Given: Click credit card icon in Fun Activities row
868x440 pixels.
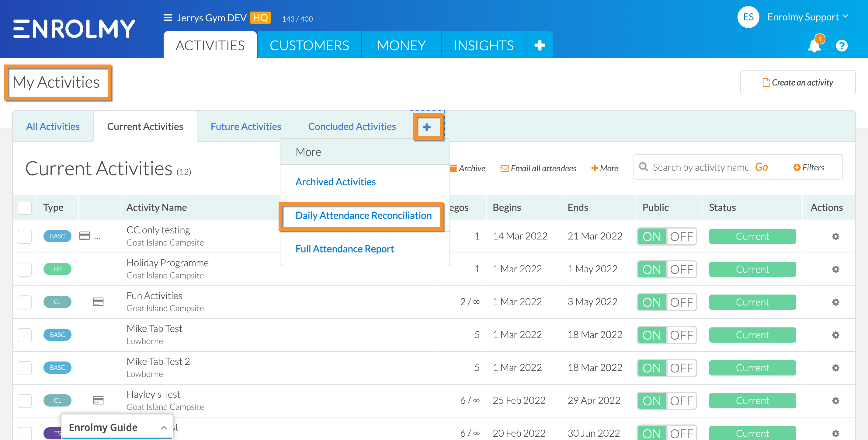Looking at the screenshot, I should 98,302.
